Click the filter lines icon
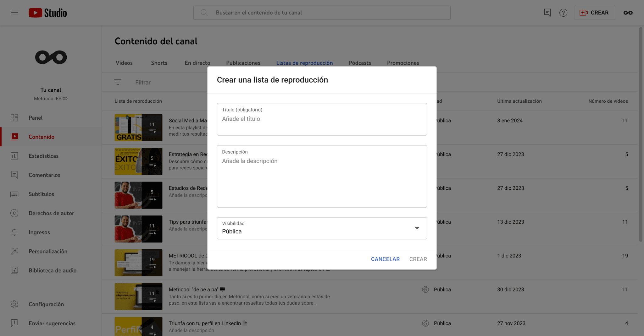 point(118,82)
